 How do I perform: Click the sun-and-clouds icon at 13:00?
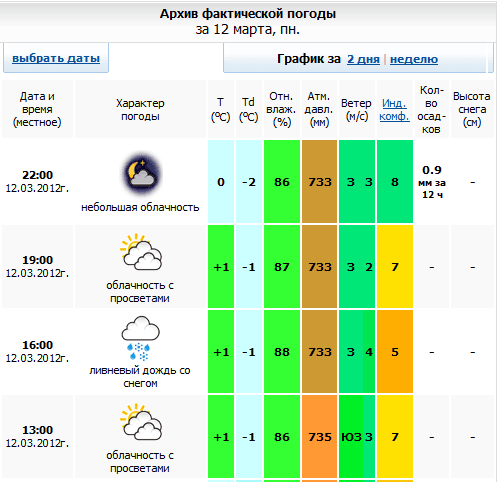tap(140, 422)
